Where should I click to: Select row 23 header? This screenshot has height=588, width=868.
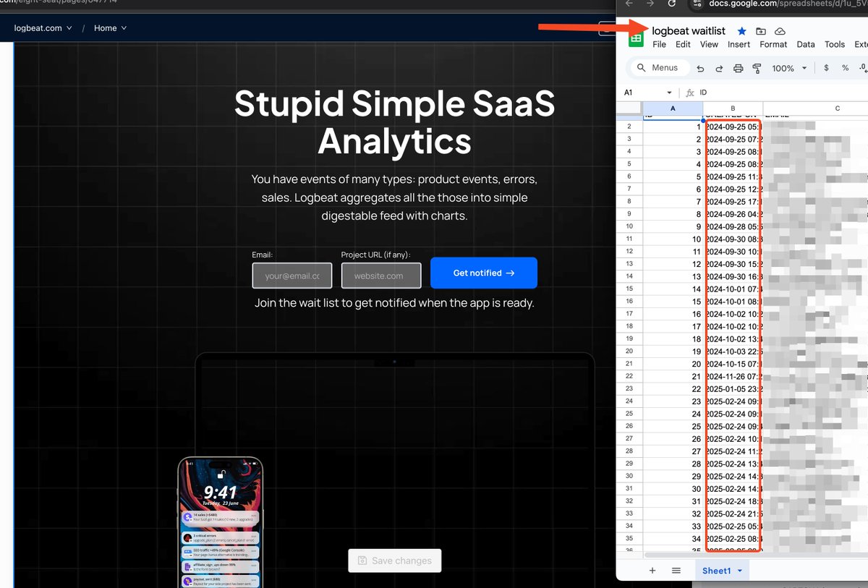[629, 388]
